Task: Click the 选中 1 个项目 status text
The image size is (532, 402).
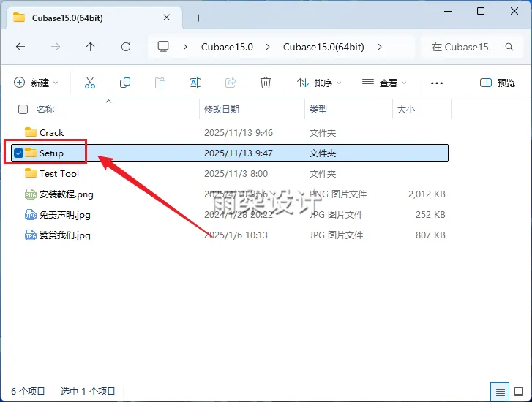Action: pos(88,392)
